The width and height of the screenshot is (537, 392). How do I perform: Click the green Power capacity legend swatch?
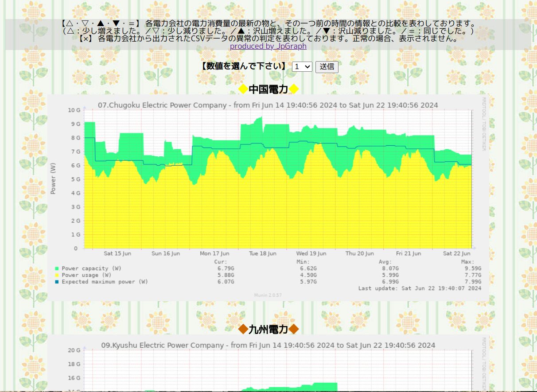[x=57, y=268]
